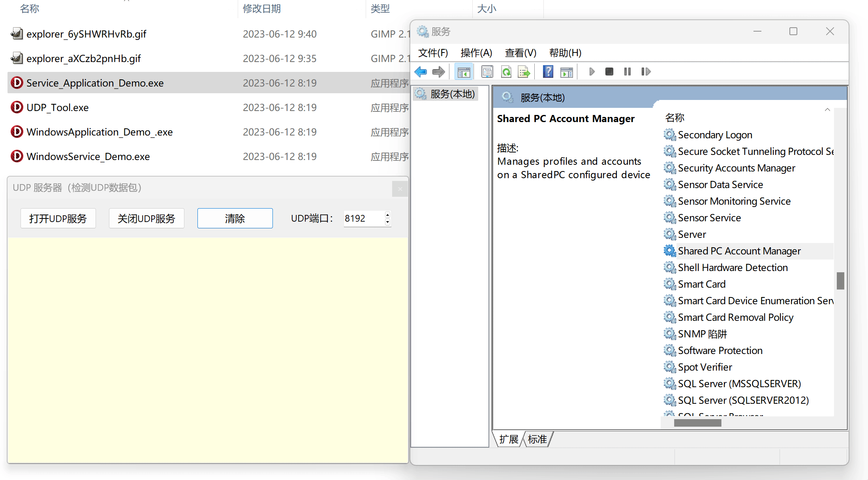Click the Show/Hide Console Tree toolbar icon
868x480 pixels.
click(x=464, y=72)
